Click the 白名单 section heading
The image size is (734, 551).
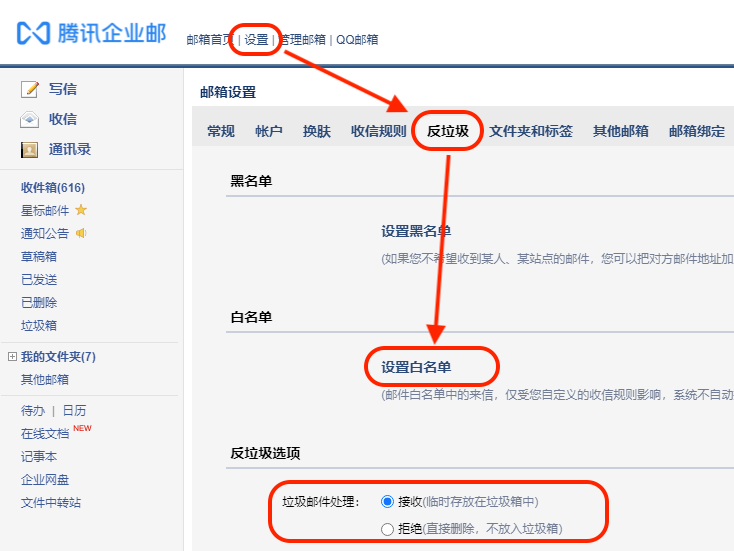(x=251, y=317)
